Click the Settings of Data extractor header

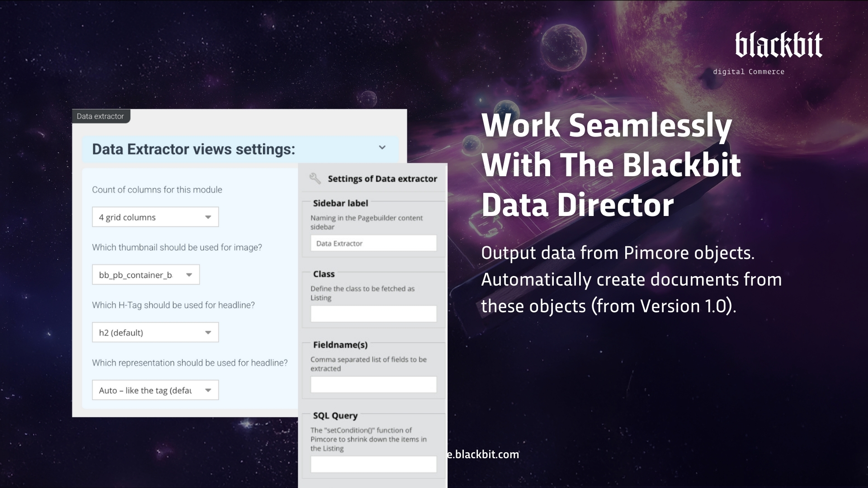coord(382,178)
